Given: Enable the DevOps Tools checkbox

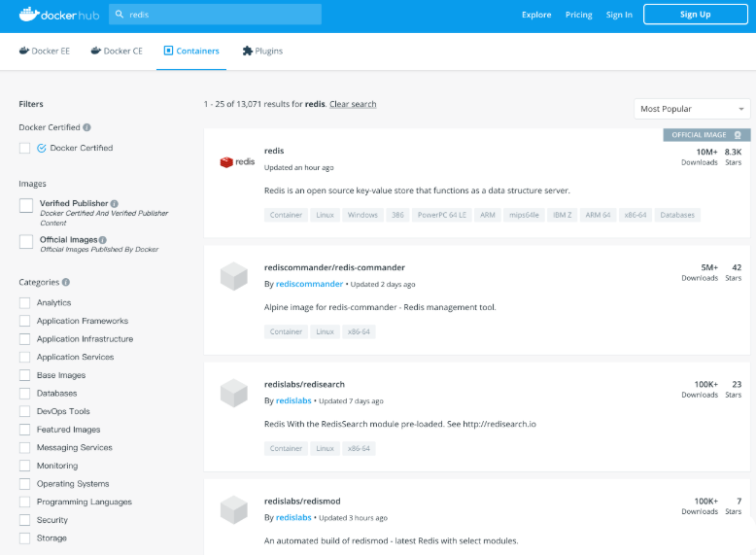Looking at the screenshot, I should 24,411.
